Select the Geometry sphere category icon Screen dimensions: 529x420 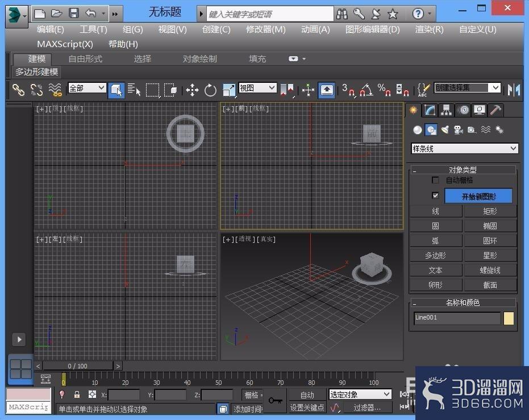point(418,130)
